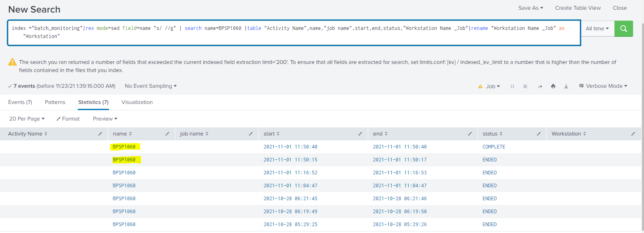The width and height of the screenshot is (644, 233).
Task: Click end time 2021-10-28 05:29:26
Action: click(x=400, y=225)
